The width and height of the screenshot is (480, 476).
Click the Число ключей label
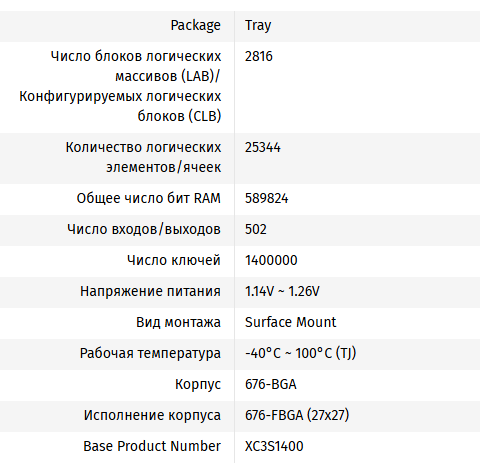click(174, 260)
